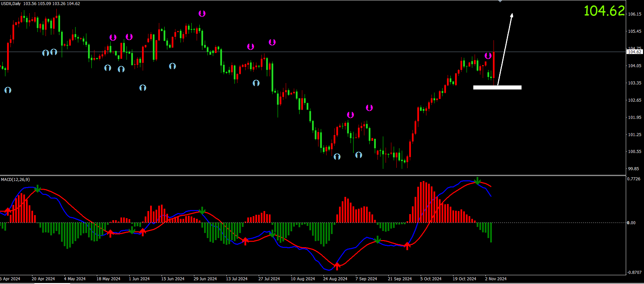Select the rightmost magenta sell arrow

coord(488,56)
